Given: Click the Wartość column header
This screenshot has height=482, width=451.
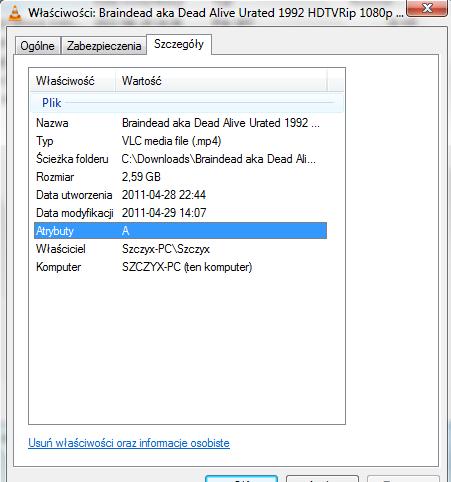Looking at the screenshot, I should [221, 81].
